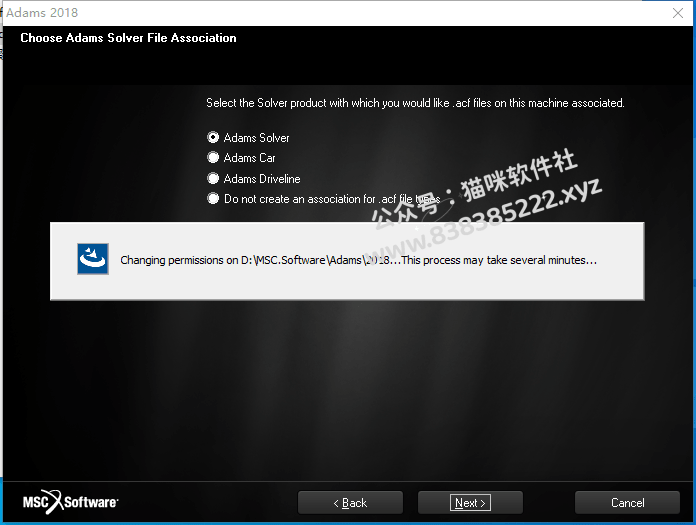Select Adams Driveline association option
Viewport: 696px width, 525px height.
pos(213,178)
